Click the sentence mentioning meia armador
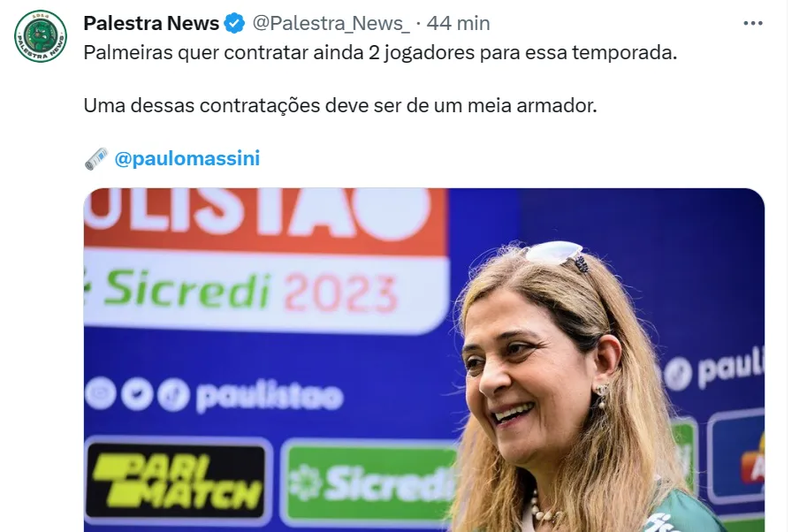The width and height of the screenshot is (807, 532). (340, 105)
